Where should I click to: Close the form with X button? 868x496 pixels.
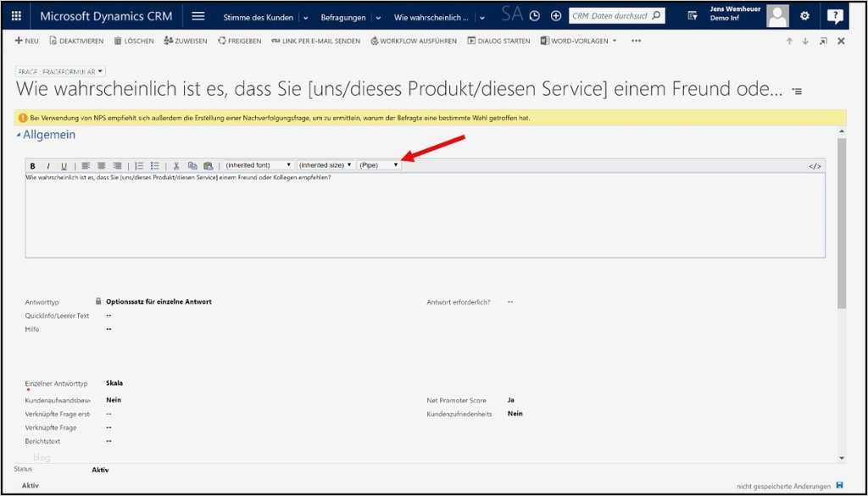pyautogui.click(x=841, y=41)
